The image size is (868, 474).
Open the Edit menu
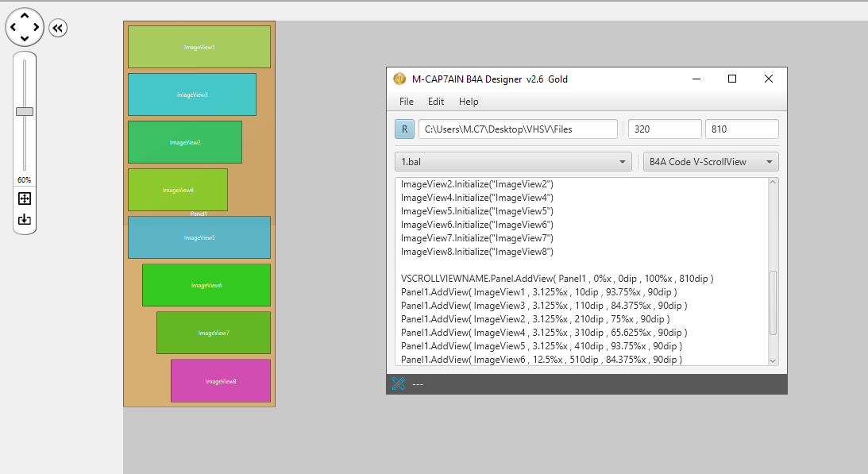coord(436,102)
